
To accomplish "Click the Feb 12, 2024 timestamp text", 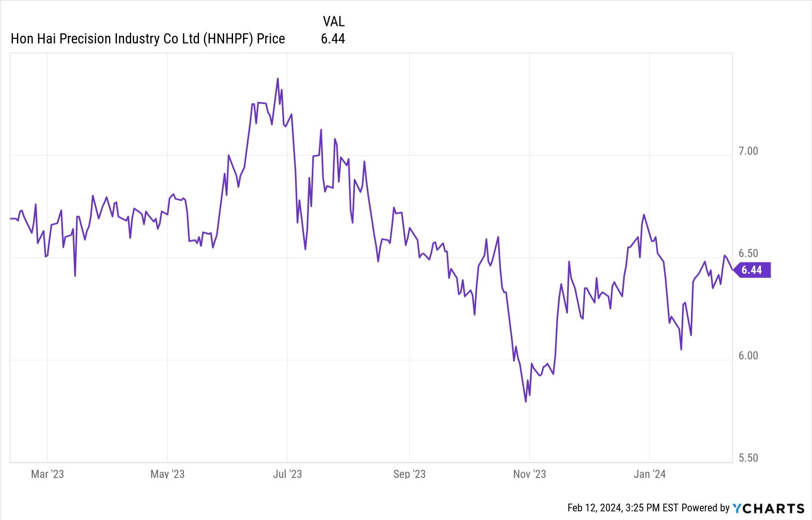I will tap(623, 508).
